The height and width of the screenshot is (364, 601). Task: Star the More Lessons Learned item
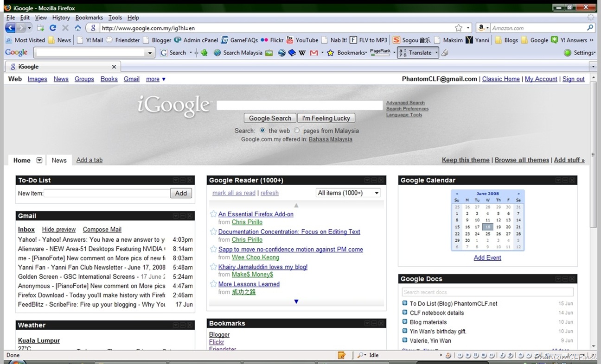(x=213, y=284)
